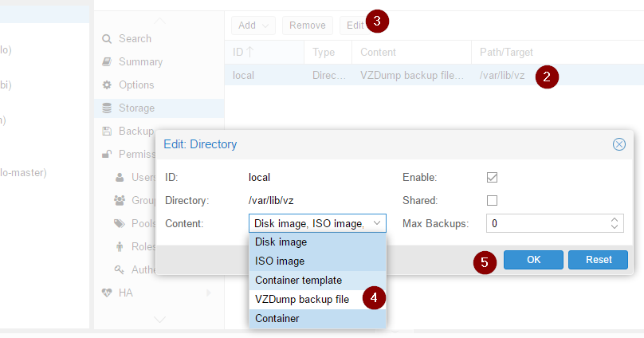Select Container template in the content list
Screen dimensions: 644x338
[317, 280]
